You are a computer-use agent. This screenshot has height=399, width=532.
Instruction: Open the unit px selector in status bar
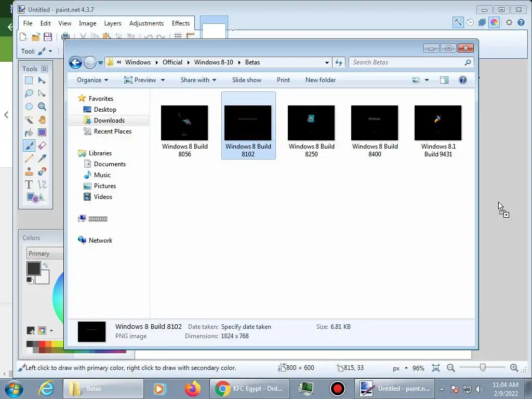401,368
